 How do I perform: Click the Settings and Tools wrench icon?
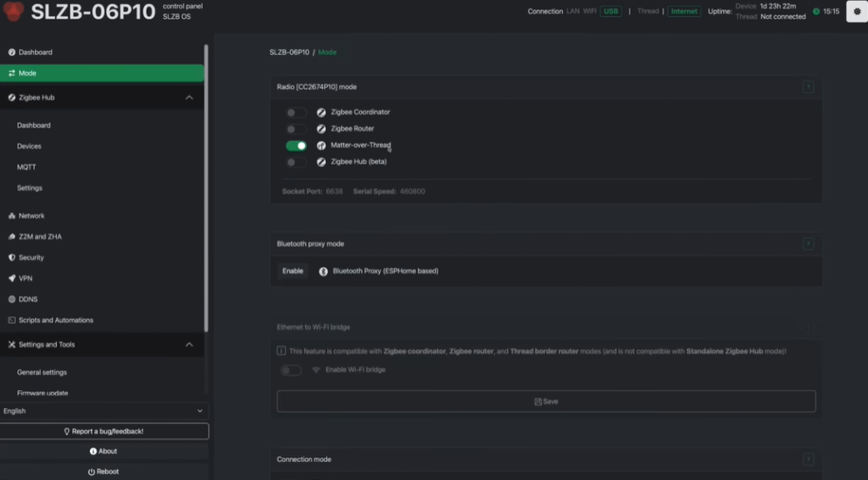tap(12, 344)
